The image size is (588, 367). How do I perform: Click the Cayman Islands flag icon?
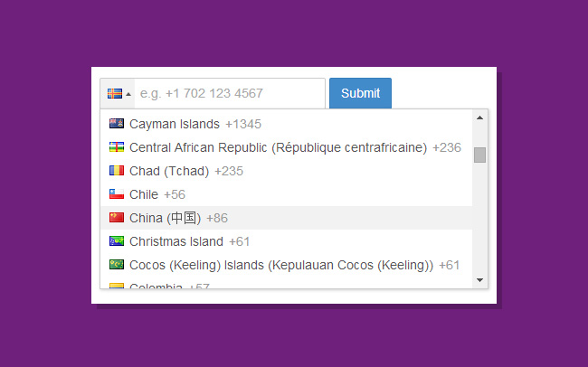click(x=116, y=124)
